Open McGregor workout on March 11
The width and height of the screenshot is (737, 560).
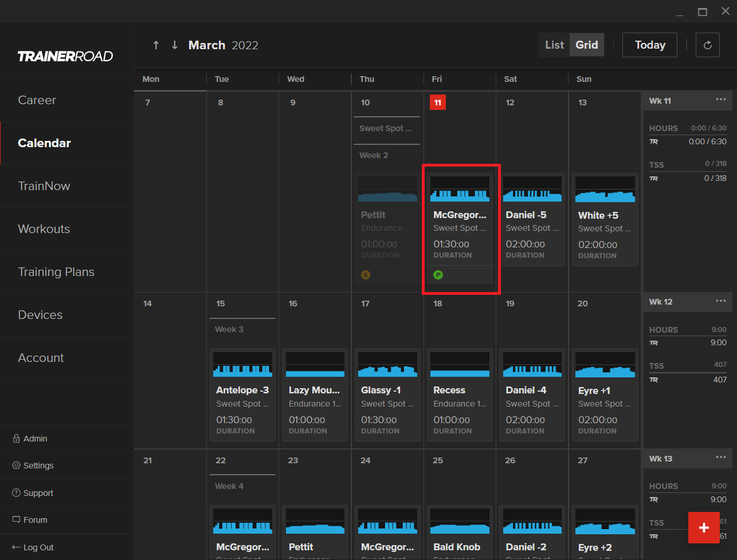pyautogui.click(x=460, y=228)
